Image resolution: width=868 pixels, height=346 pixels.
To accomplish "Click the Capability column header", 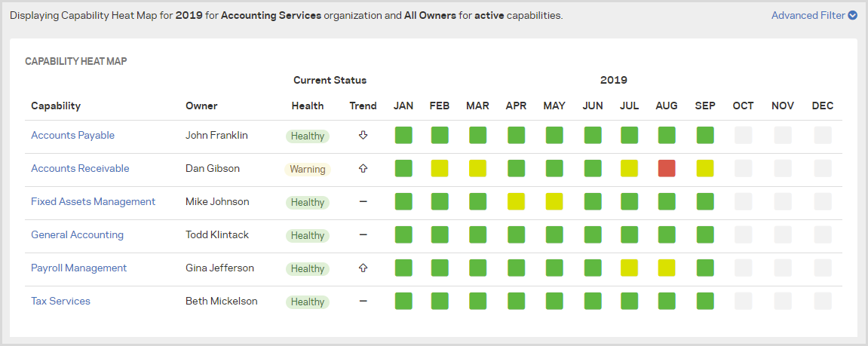I will click(56, 106).
